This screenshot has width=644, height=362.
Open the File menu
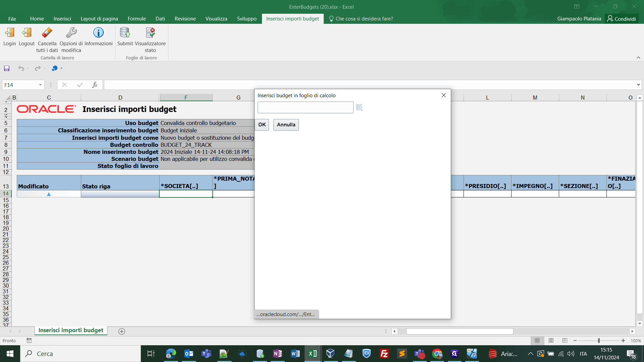pos(12,19)
